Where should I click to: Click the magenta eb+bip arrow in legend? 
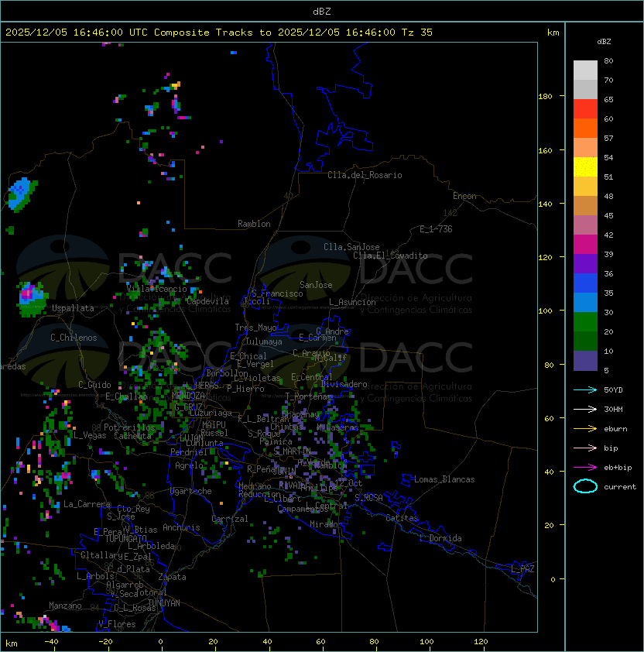point(585,468)
